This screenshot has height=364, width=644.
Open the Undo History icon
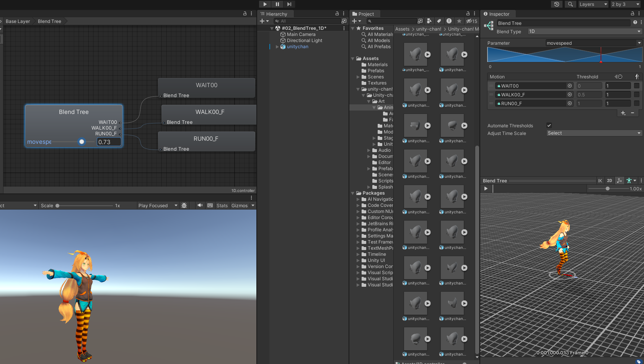[557, 4]
